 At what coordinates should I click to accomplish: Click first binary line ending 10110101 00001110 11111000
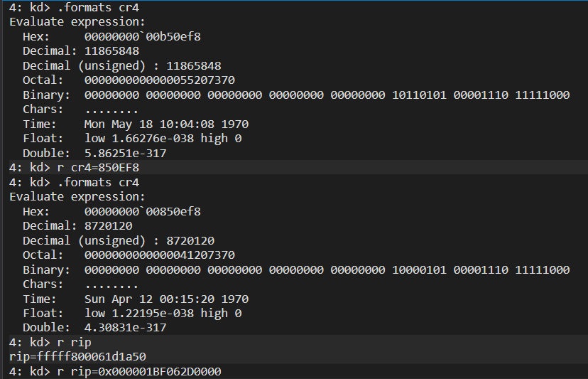[x=327, y=95]
